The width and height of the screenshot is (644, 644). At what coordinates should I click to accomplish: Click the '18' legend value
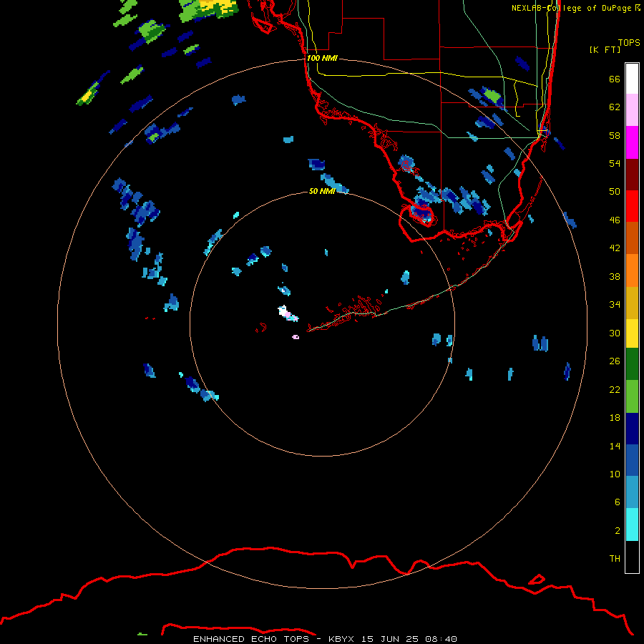click(x=615, y=418)
